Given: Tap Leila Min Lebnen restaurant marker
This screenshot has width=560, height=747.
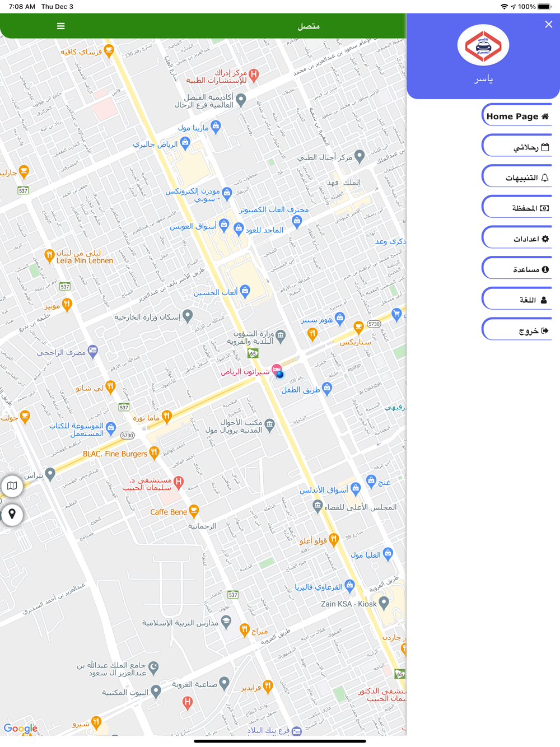Looking at the screenshot, I should pyautogui.click(x=49, y=256).
